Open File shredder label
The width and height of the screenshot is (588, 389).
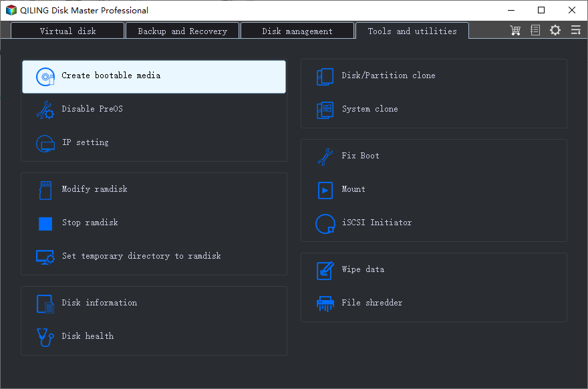tap(372, 303)
